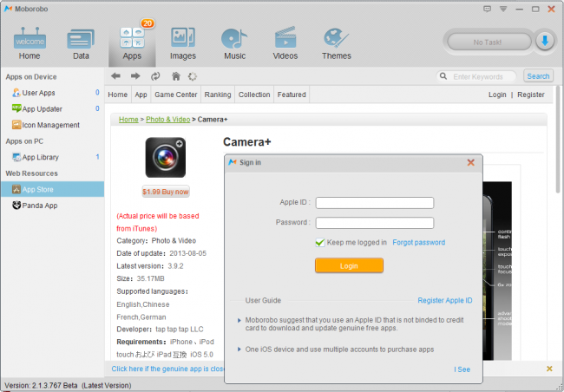Click the Camera+ screenshot preview
This screenshot has width=564, height=392.
point(497,271)
